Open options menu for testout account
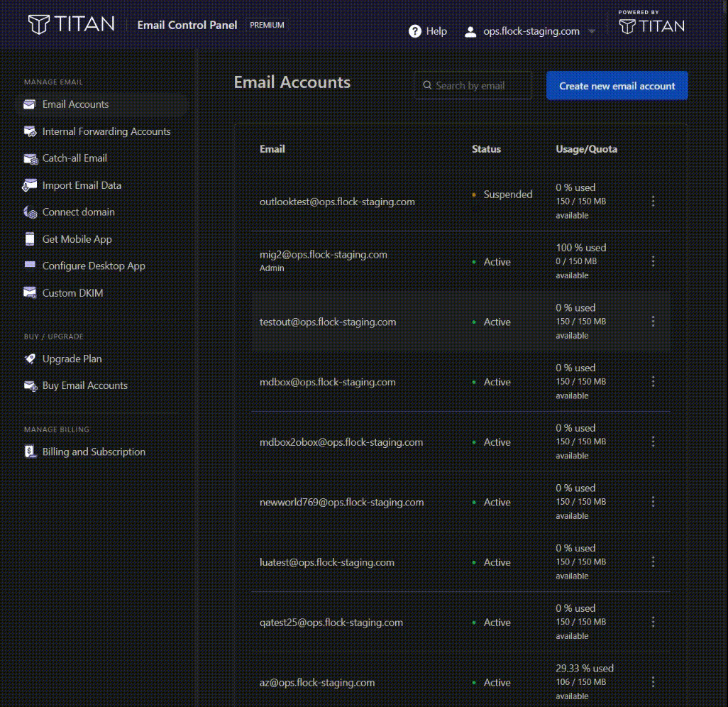The image size is (728, 707). tap(653, 322)
